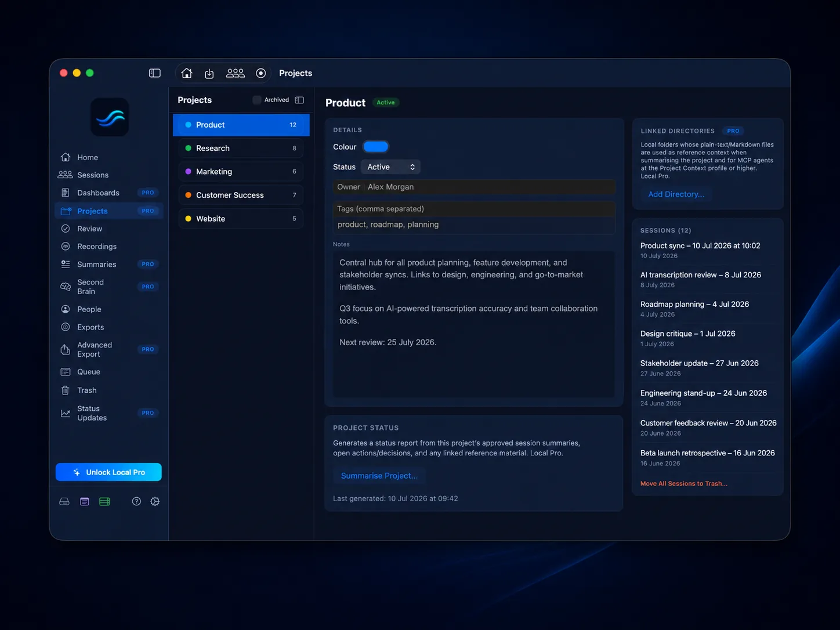Open the Product sync 10 Jul session
840x630 pixels.
708,250
